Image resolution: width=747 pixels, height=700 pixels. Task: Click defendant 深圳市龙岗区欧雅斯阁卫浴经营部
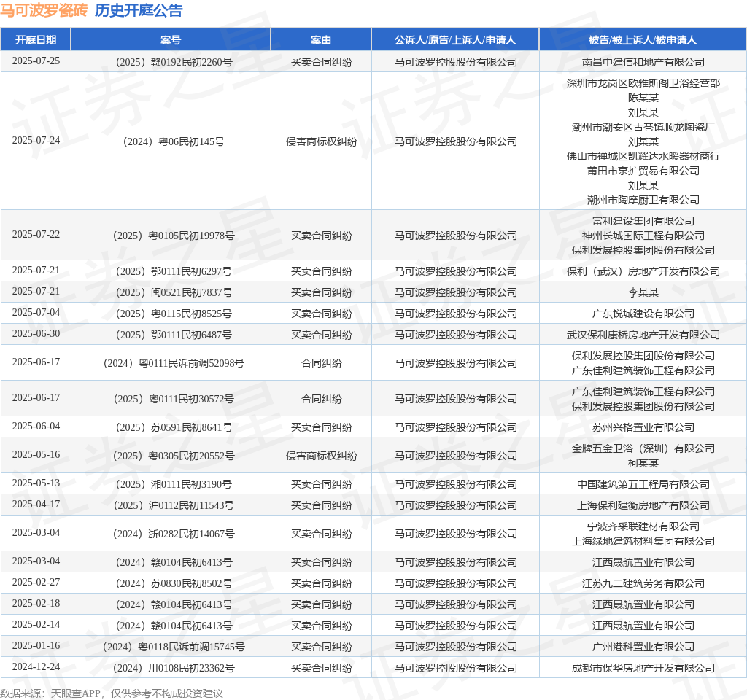(x=643, y=83)
